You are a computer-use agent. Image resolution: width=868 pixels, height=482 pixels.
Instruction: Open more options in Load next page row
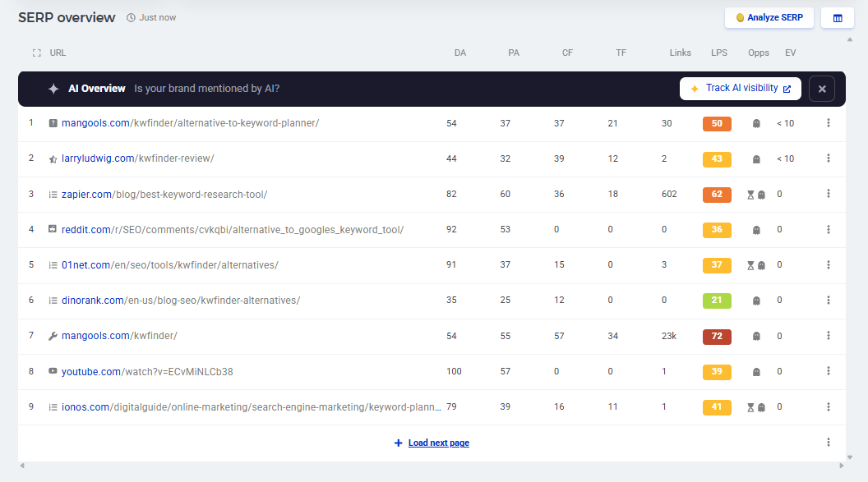click(829, 443)
